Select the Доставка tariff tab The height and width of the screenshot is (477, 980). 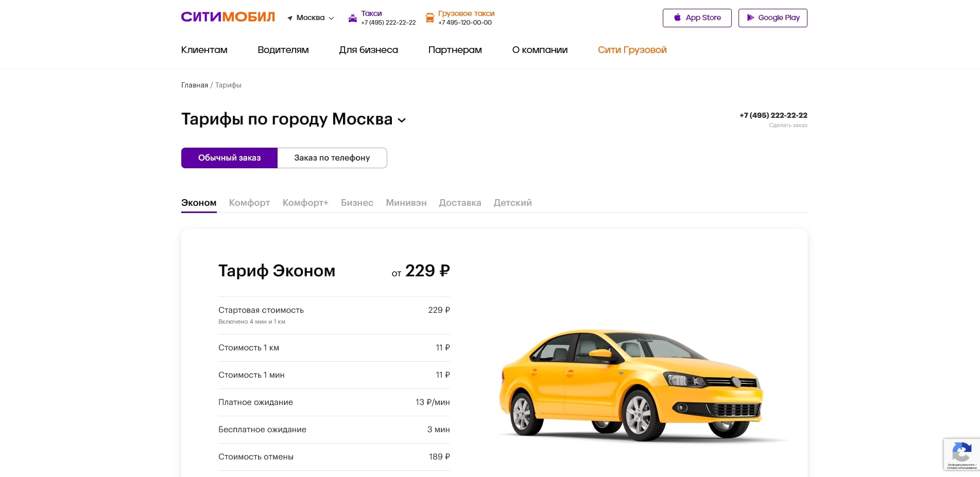460,203
